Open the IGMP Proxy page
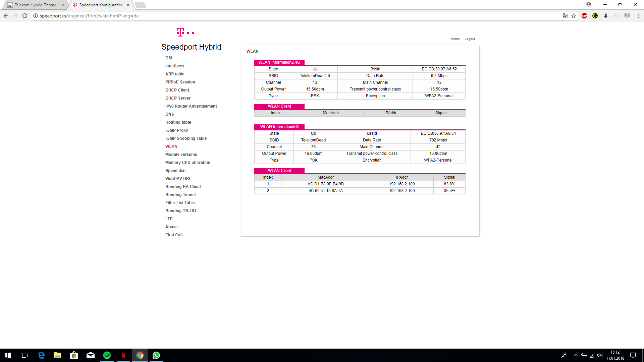Screen dimensions: 644x362 tap(176, 130)
